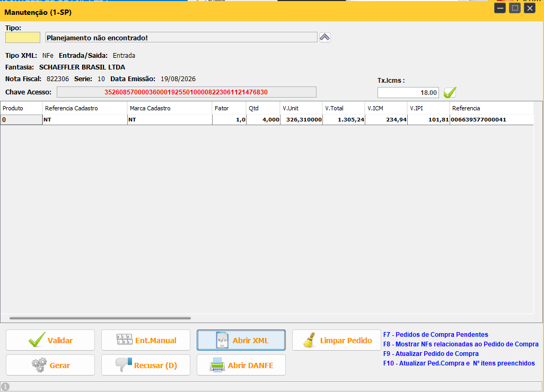The image size is (544, 392).
Task: Select the Qtd cell 4,000
Action: [x=263, y=120]
